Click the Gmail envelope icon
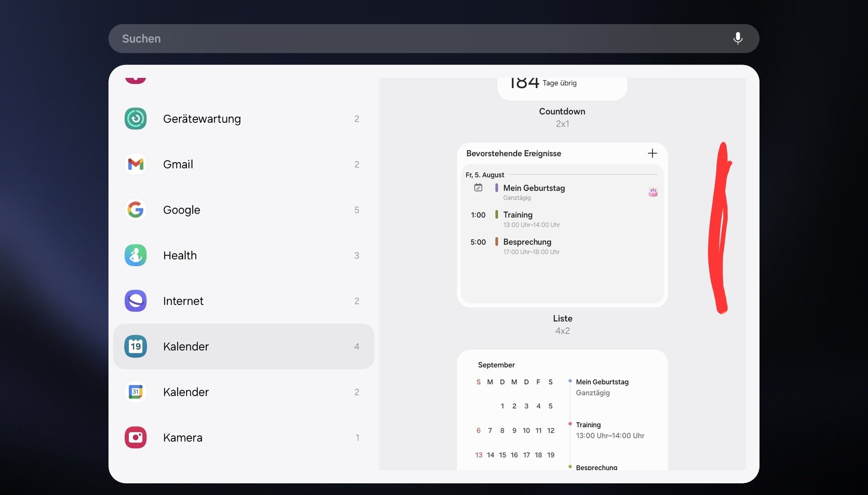 (x=136, y=164)
